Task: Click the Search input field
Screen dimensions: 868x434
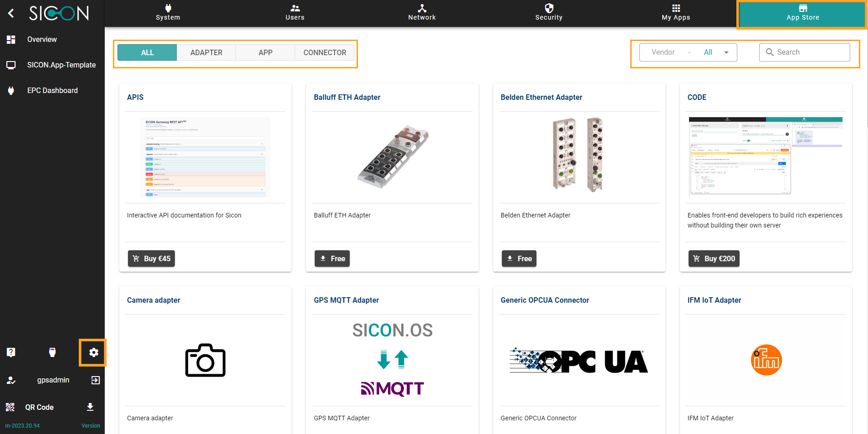Action: click(809, 52)
